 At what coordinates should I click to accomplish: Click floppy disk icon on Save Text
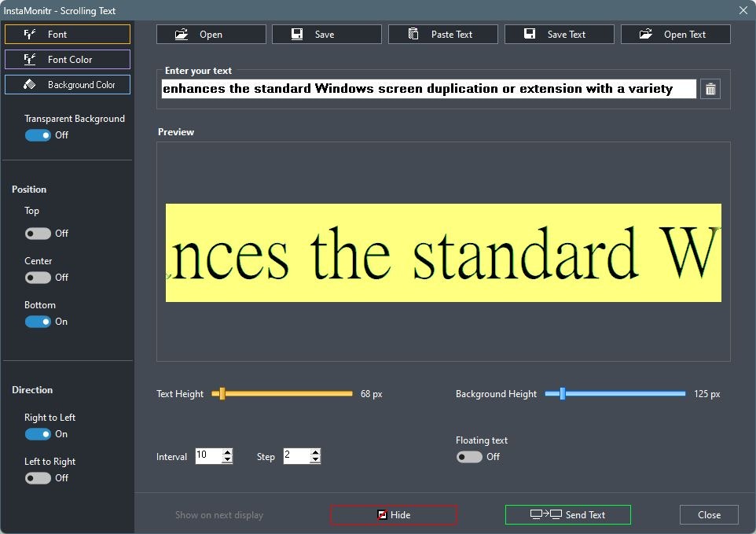[530, 34]
